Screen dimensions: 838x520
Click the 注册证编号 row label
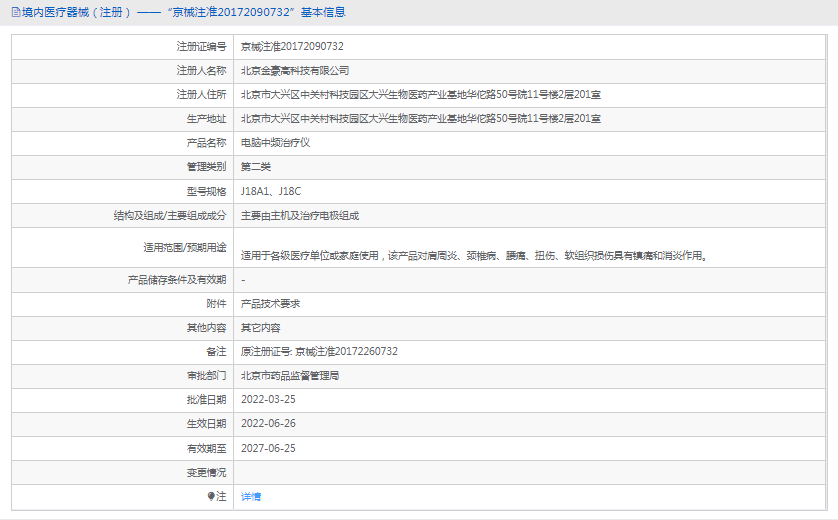coord(201,46)
